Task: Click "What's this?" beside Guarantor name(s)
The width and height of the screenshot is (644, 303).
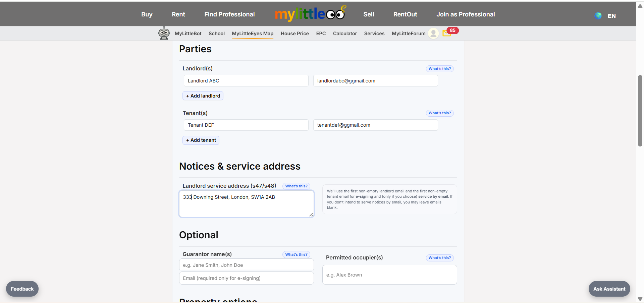Action: coord(296,254)
